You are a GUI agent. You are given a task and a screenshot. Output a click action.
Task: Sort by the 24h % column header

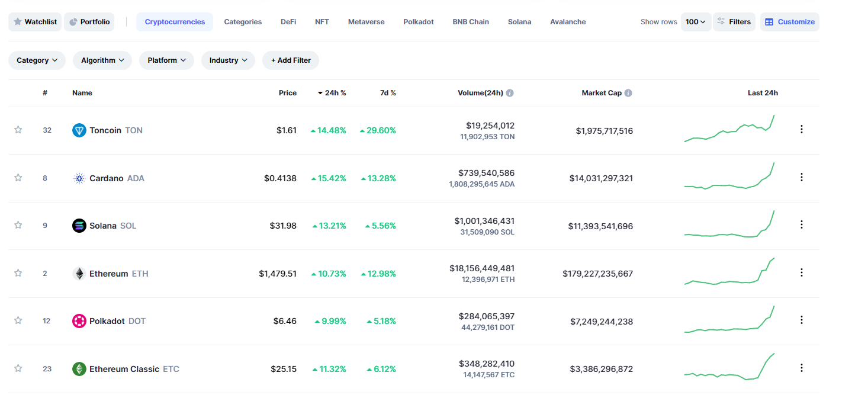click(333, 93)
